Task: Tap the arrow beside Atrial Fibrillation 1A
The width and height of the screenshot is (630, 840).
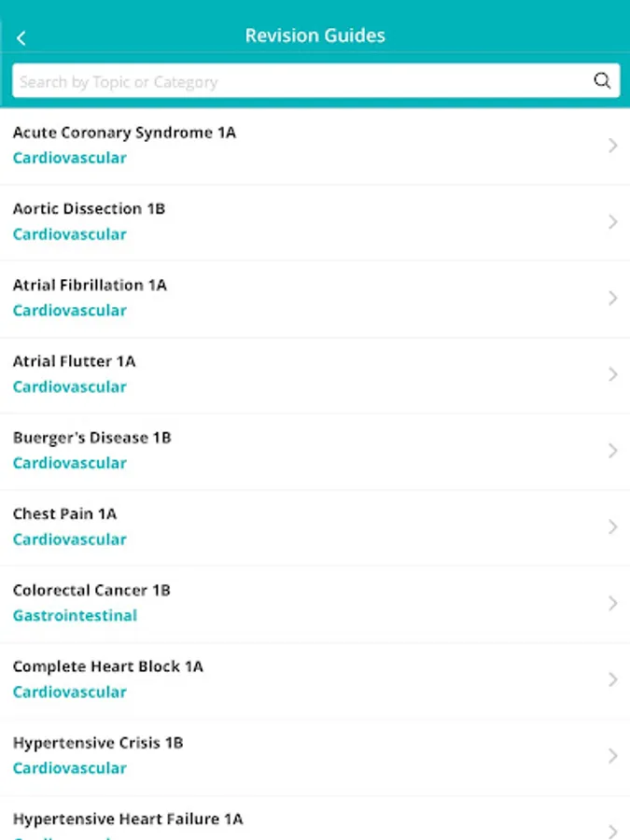Action: click(613, 298)
